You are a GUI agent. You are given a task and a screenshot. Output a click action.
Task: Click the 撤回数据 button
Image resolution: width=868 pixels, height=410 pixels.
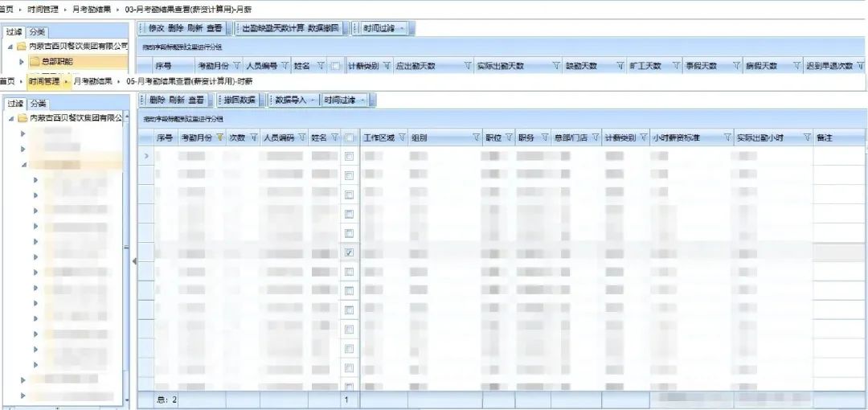(240, 100)
